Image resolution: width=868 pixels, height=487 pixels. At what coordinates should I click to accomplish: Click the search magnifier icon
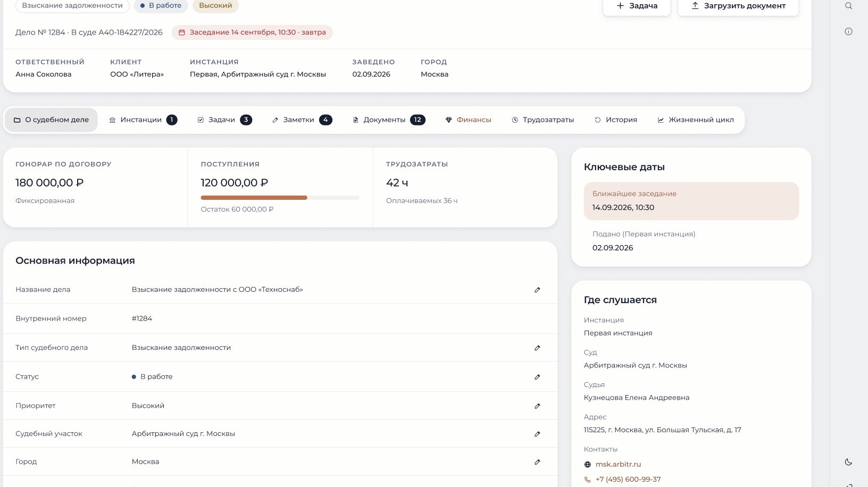pyautogui.click(x=848, y=6)
